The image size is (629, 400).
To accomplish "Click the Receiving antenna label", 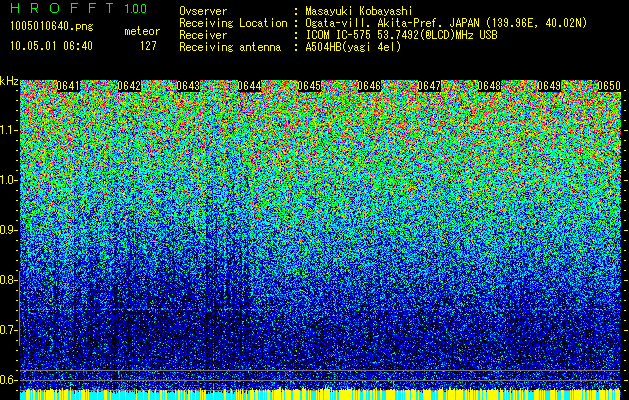I will [x=230, y=47].
